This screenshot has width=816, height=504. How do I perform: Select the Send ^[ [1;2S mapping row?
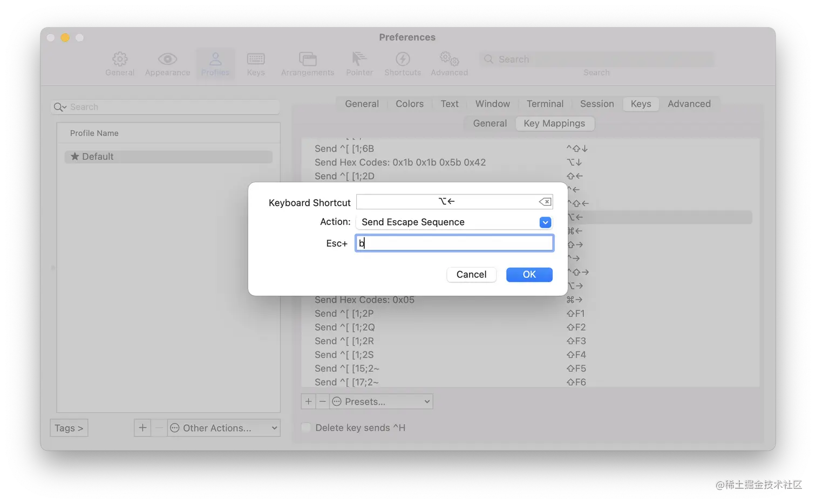point(530,355)
